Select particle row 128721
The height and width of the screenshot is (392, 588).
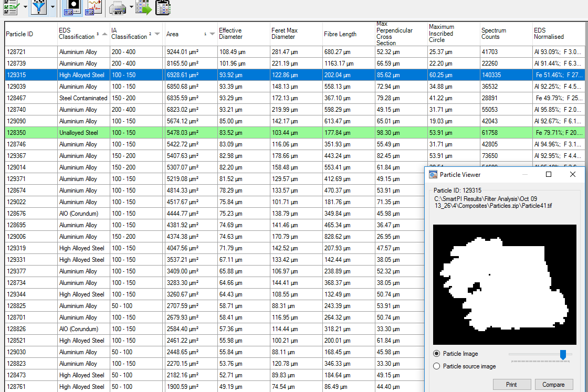(295, 52)
